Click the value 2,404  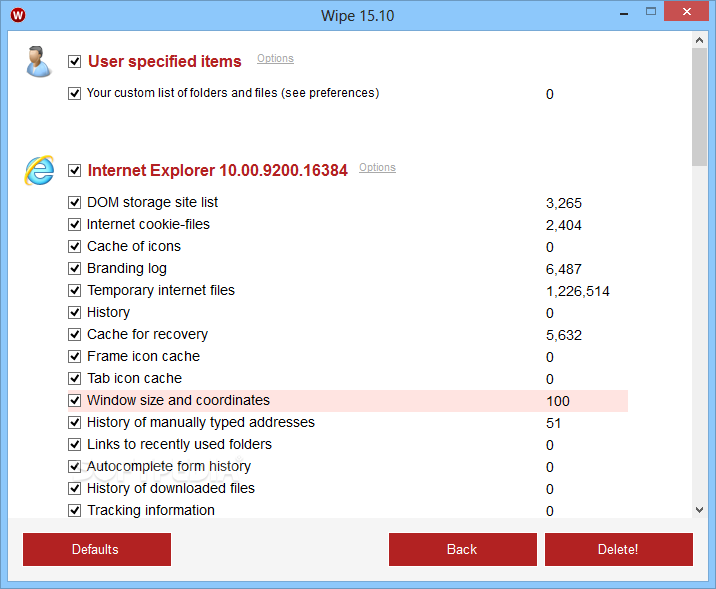(563, 225)
